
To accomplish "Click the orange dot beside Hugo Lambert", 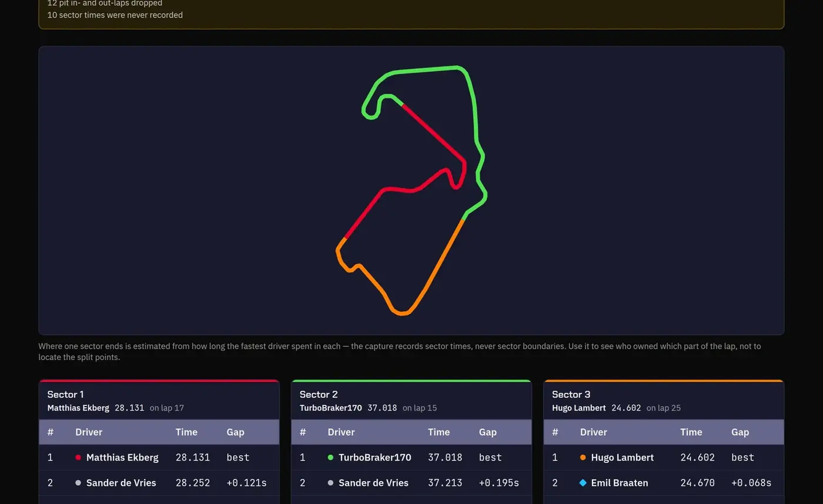I will click(x=583, y=457).
